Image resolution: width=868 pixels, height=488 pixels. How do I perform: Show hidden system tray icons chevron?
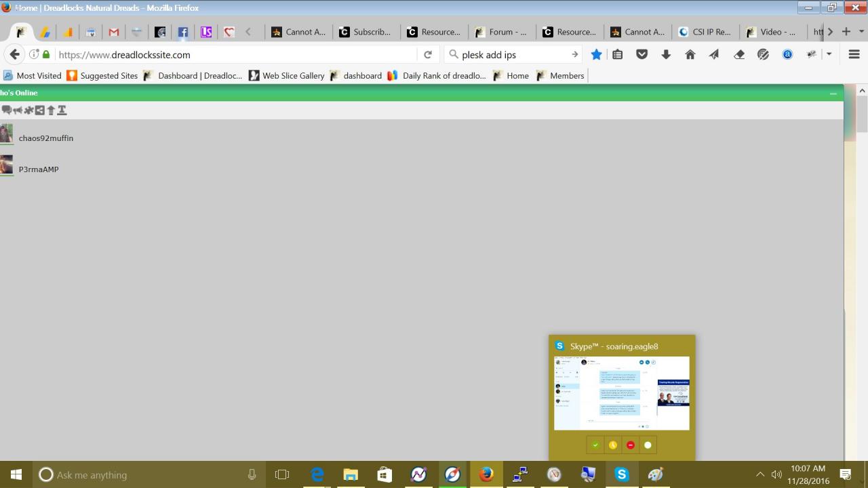pyautogui.click(x=760, y=475)
